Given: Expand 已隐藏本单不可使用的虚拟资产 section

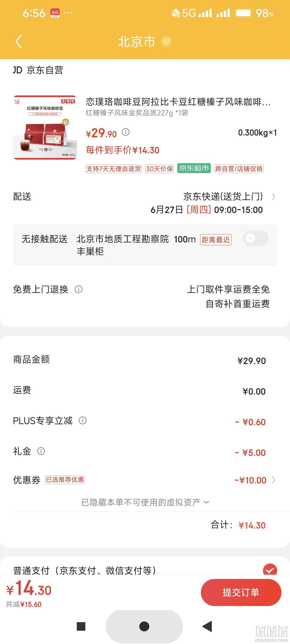Looking at the screenshot, I should click(145, 502).
